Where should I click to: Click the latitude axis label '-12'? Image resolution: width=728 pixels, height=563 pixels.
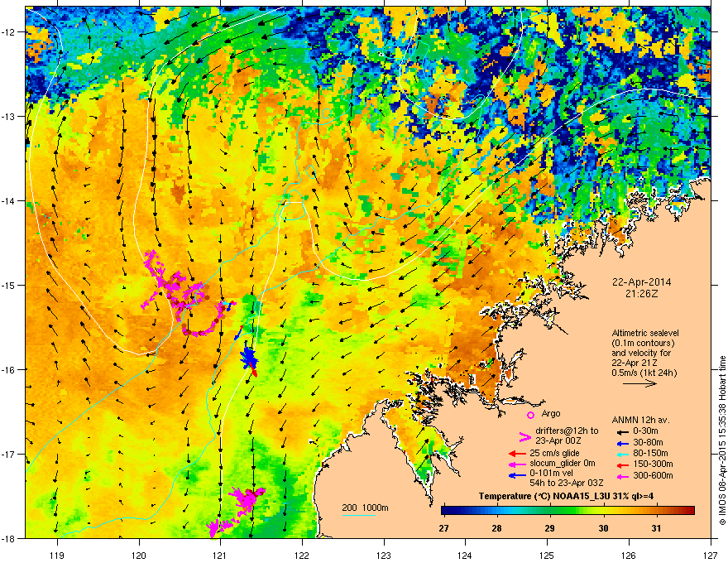click(x=9, y=31)
